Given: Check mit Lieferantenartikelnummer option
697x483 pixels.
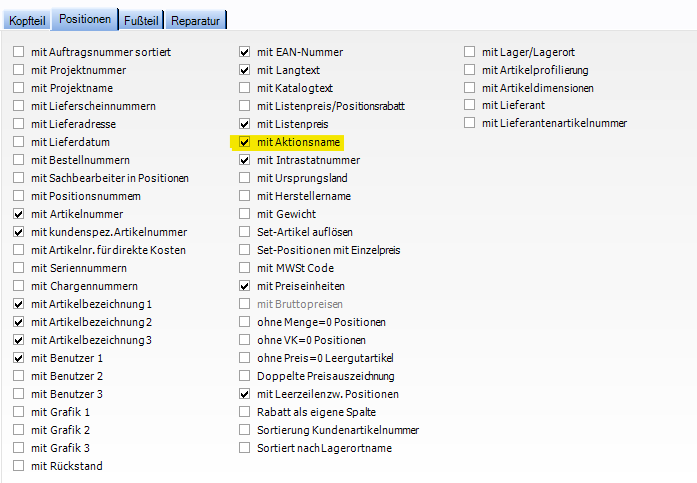Looking at the screenshot, I should coord(470,124).
